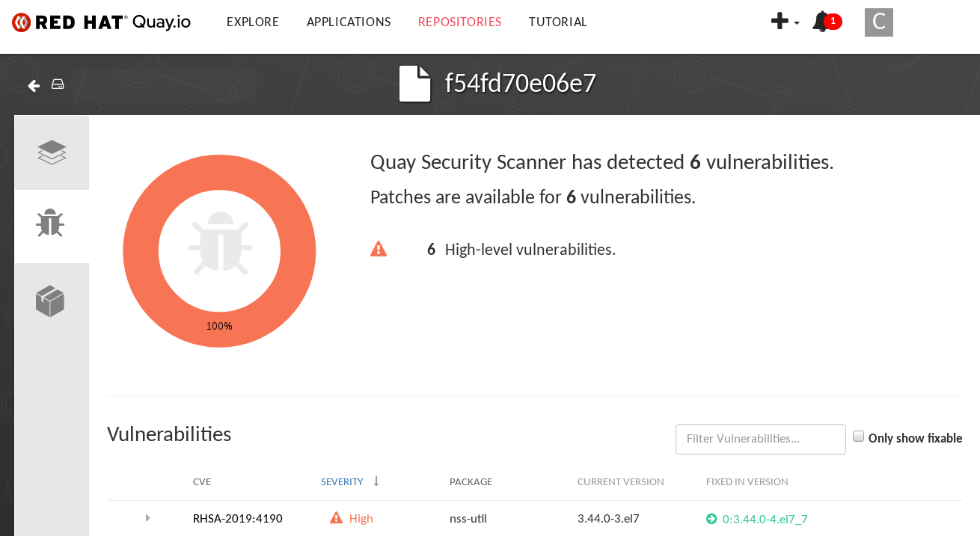The height and width of the screenshot is (536, 980).
Task: Click the back arrow above the sidebar
Action: 33,85
